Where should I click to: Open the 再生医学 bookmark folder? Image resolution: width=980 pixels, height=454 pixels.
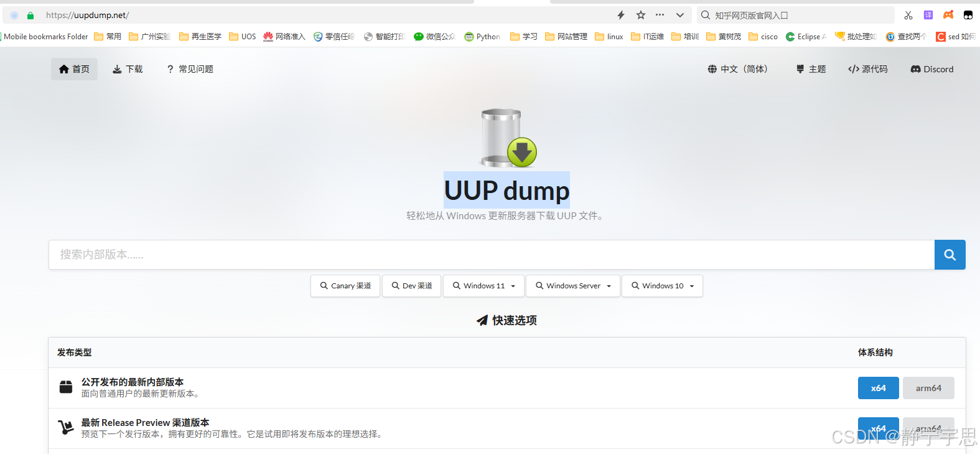point(200,37)
